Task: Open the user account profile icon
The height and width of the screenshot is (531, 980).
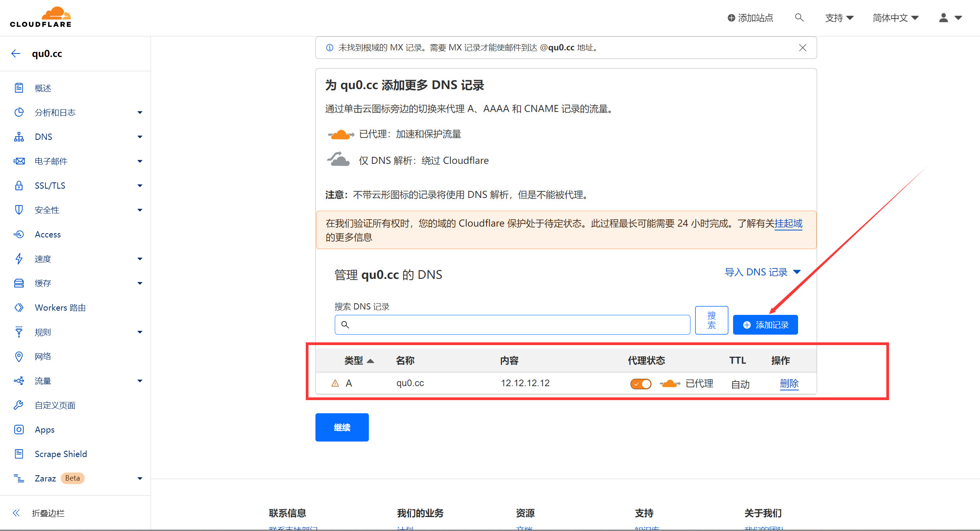Action: [943, 18]
